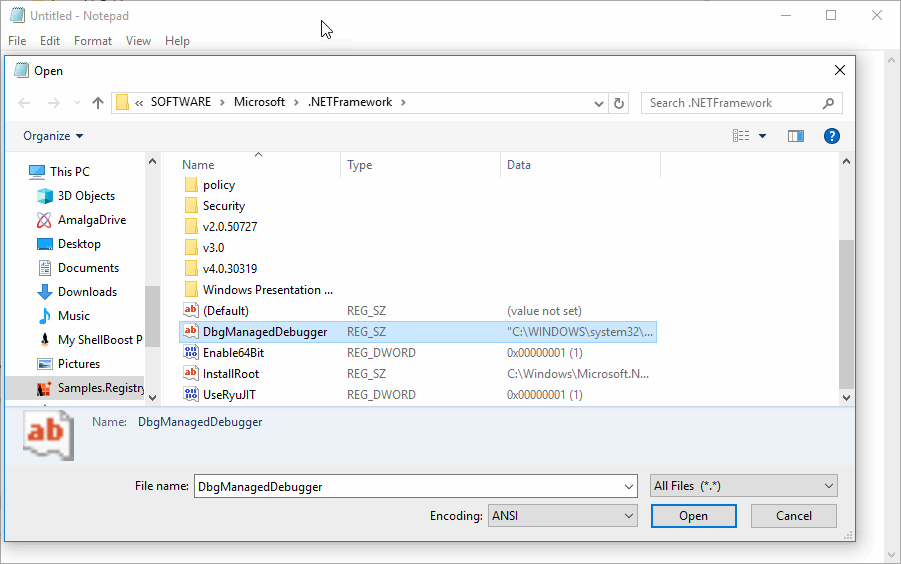901x564 pixels.
Task: Toggle the preview pane
Action: pos(796,136)
